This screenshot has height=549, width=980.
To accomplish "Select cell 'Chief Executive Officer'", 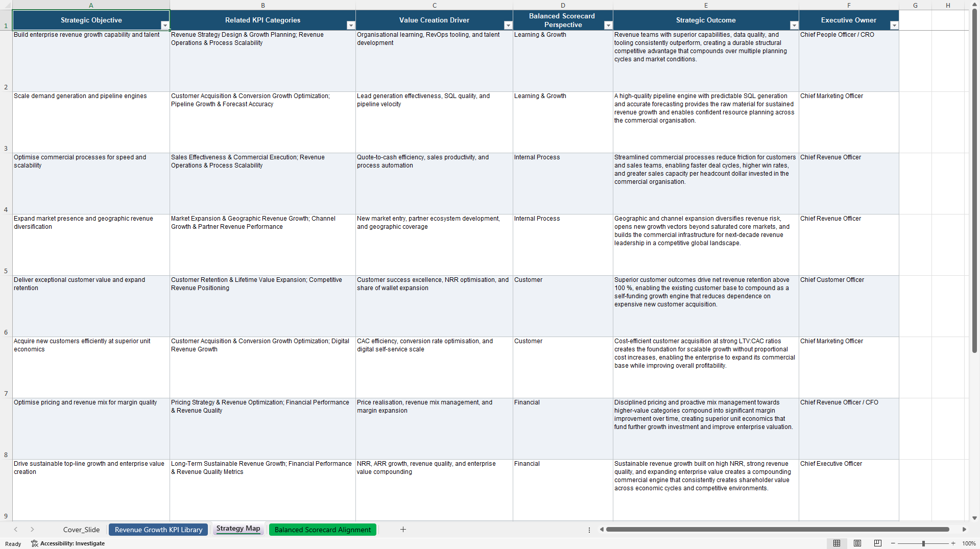I will [849, 490].
